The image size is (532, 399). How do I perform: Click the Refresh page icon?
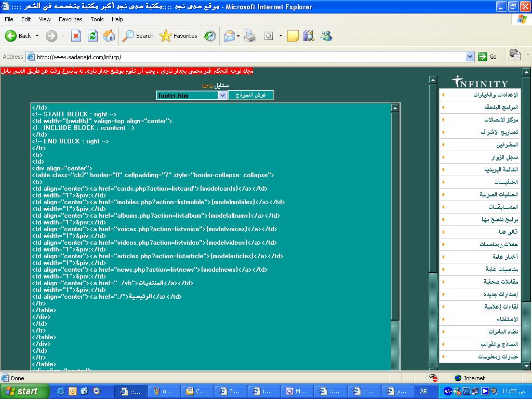coord(92,36)
